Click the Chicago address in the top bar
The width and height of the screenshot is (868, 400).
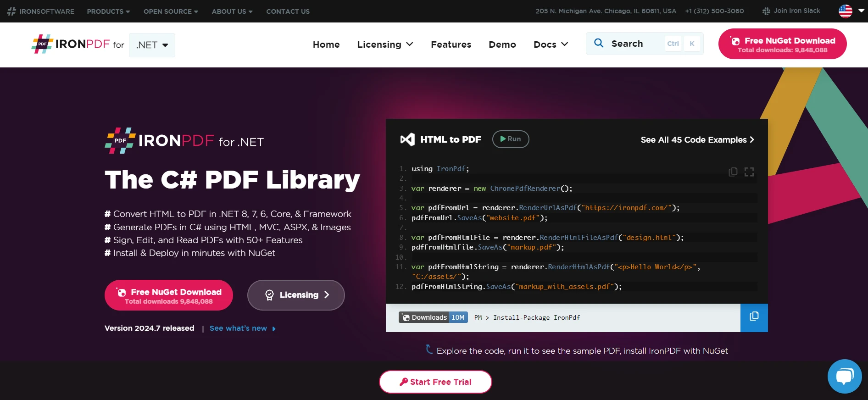click(x=606, y=11)
